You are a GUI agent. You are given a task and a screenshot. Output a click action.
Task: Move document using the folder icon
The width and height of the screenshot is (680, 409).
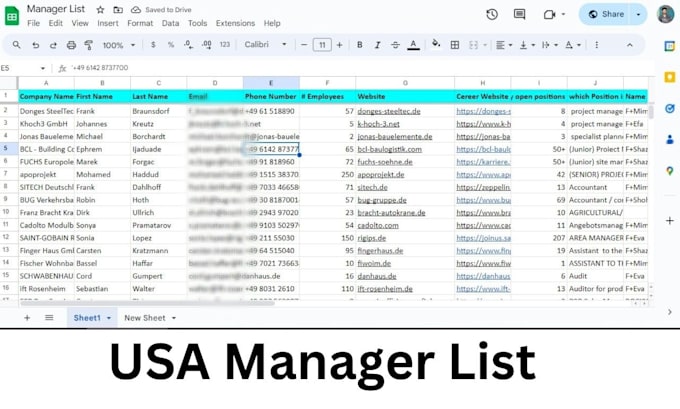tap(118, 10)
